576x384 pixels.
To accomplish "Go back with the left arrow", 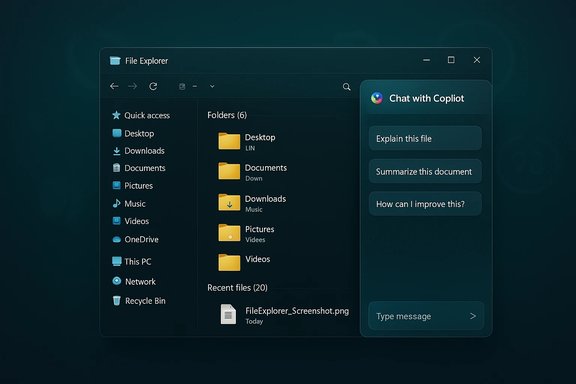I will click(x=114, y=86).
